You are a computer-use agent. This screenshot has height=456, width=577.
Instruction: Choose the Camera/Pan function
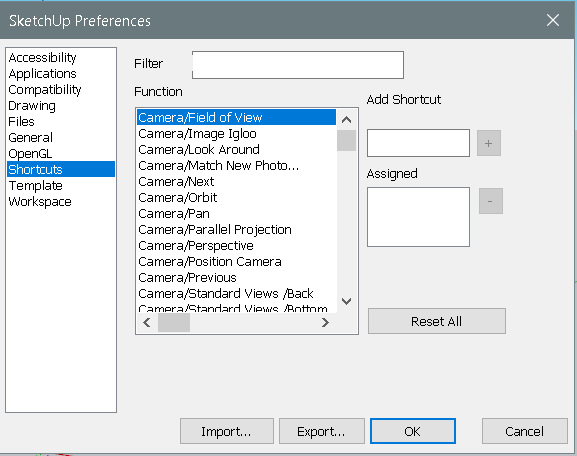pyautogui.click(x=236, y=213)
